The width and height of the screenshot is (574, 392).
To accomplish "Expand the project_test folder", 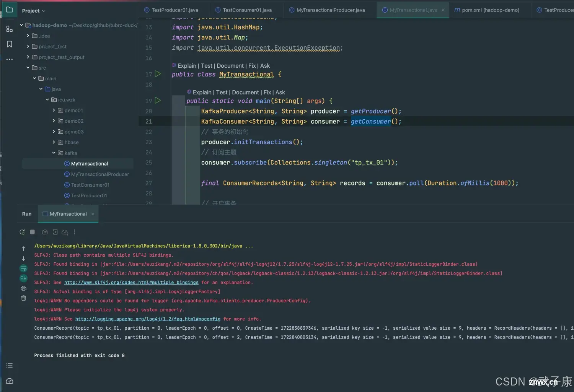I will click(x=28, y=47).
